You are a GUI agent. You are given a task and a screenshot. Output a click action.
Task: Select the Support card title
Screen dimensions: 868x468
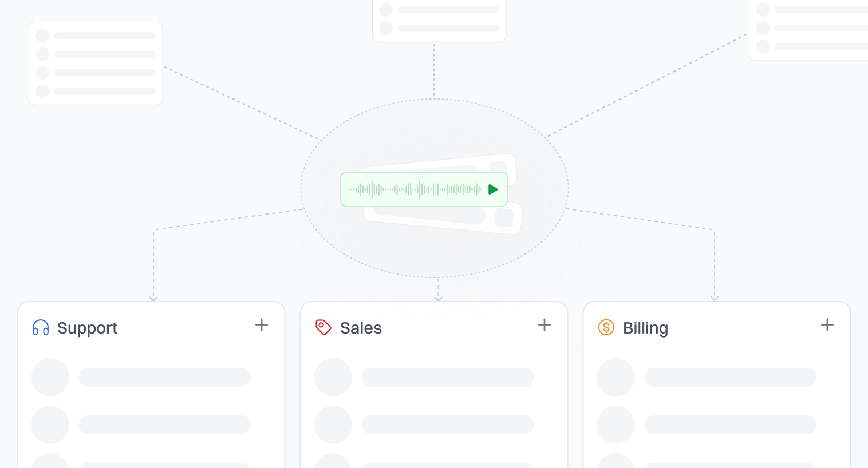click(x=87, y=328)
